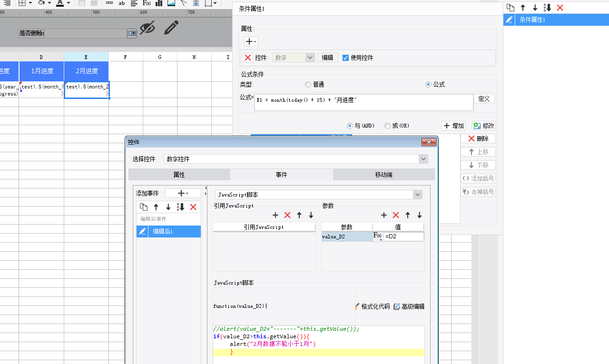Expand the 选择控件 number widget dropdown

[423, 159]
